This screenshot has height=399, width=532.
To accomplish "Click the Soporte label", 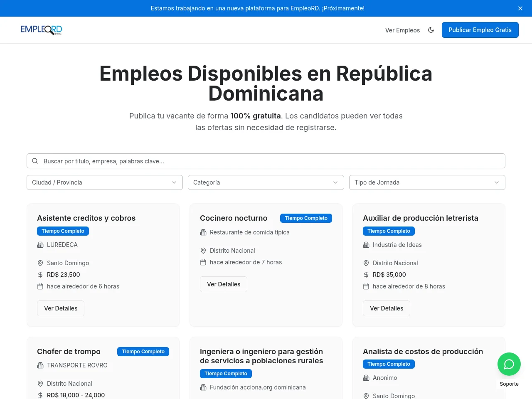I will [x=509, y=384].
